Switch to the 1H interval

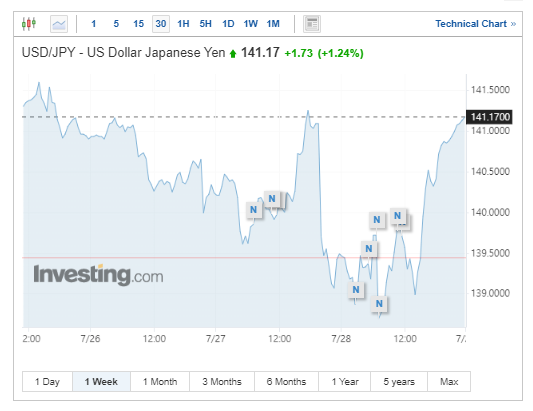(183, 24)
